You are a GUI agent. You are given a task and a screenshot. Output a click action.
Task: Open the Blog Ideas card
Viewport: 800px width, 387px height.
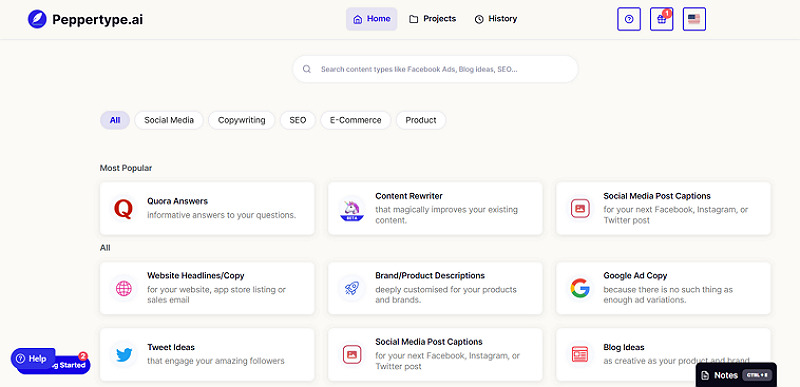click(663, 354)
